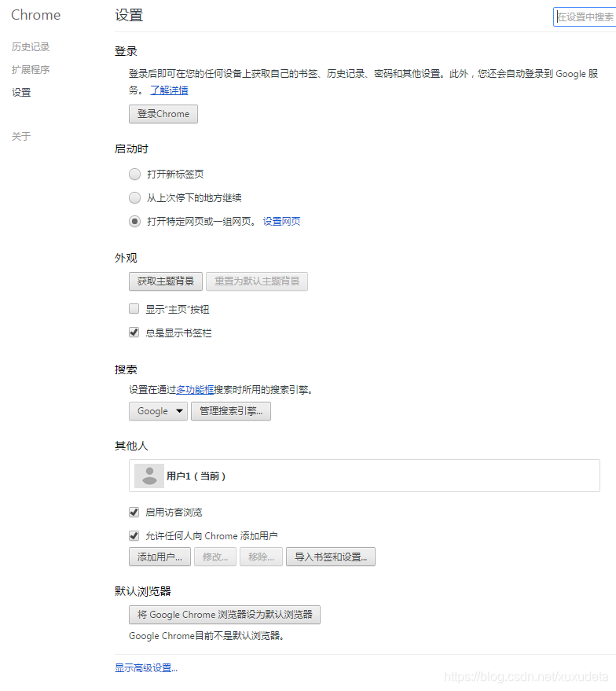Click the 添加用户... button

click(159, 557)
